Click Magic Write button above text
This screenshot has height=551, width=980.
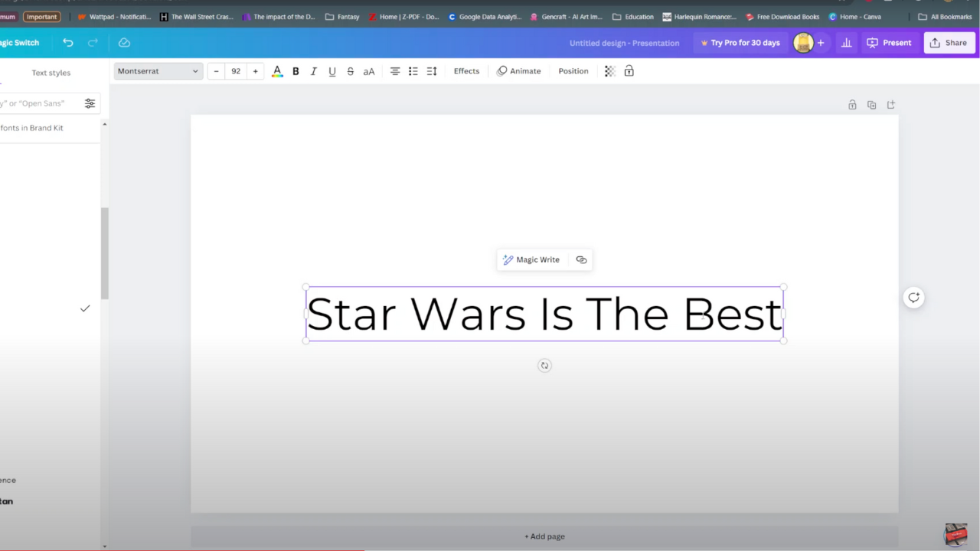[531, 259]
